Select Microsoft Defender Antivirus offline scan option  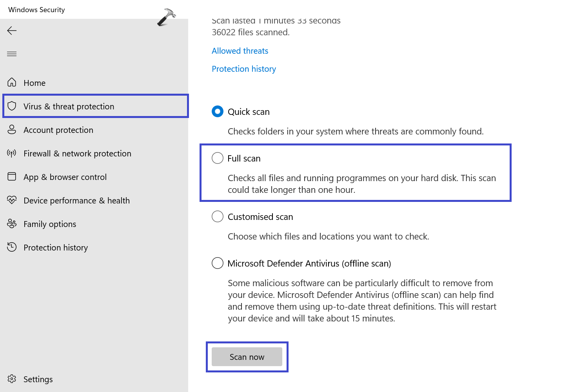click(218, 263)
